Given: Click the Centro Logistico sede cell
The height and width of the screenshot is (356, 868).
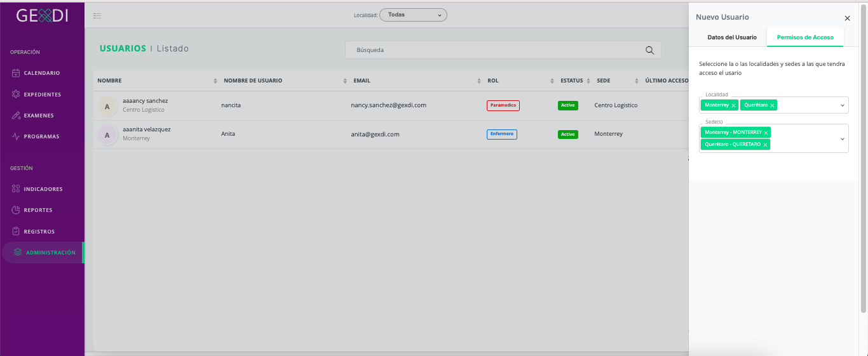Looking at the screenshot, I should point(616,105).
